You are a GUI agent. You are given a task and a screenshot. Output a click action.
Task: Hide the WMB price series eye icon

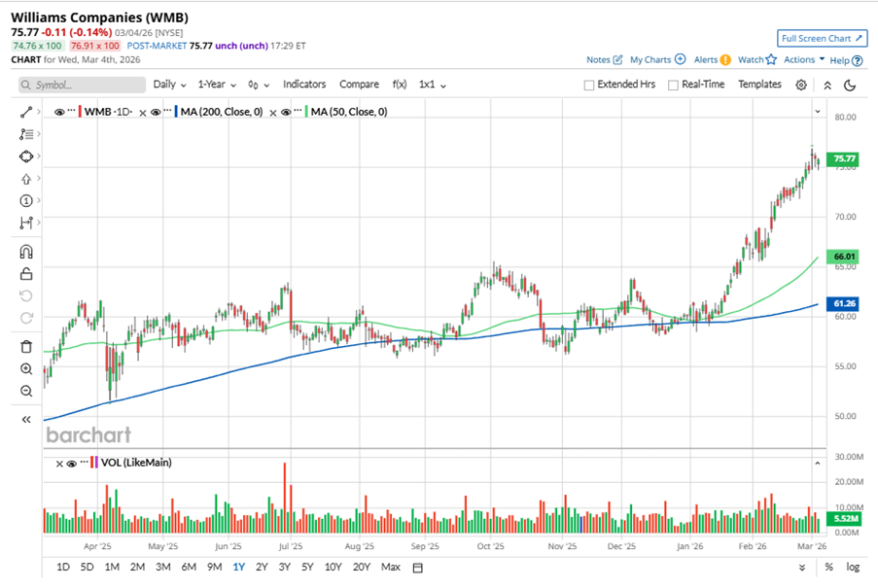(x=58, y=113)
